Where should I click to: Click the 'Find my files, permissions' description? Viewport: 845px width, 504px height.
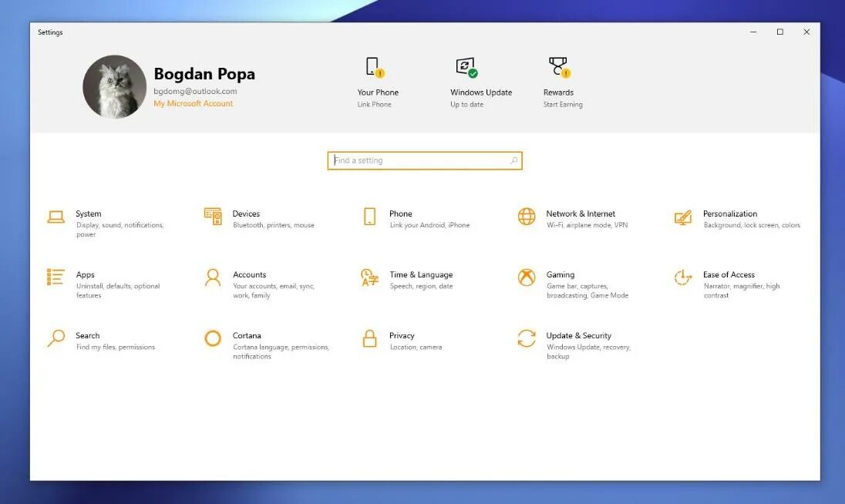(x=116, y=347)
